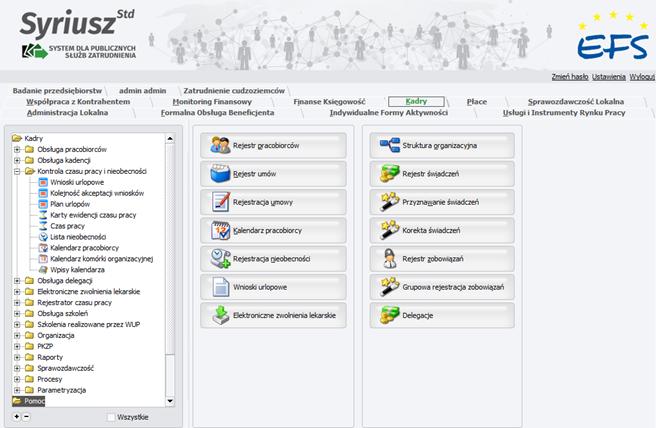Expand Obsługa kadencji tree node
This screenshot has width=656, height=428.
[17, 160]
